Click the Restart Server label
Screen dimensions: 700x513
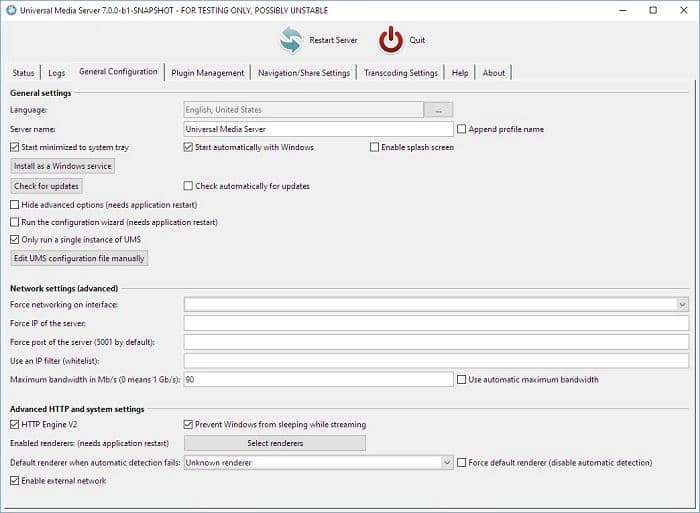[x=333, y=40]
